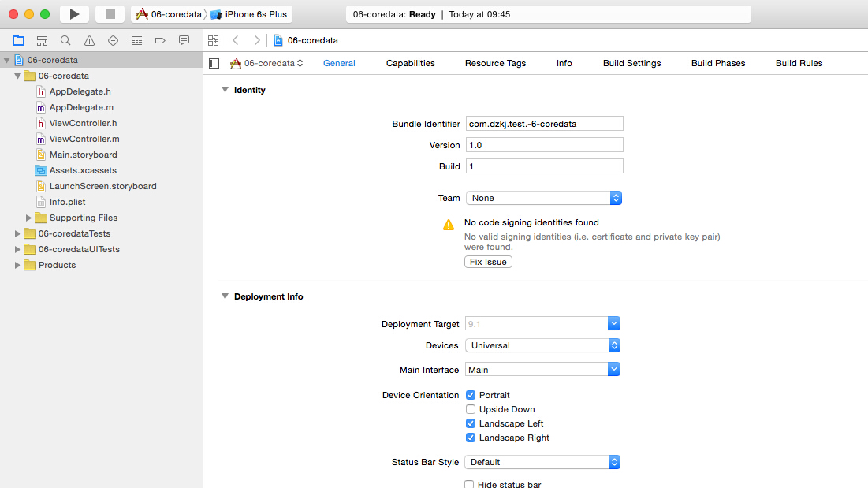Screen dimensions: 868x488
Task: Uncheck the Portrait orientation checkbox
Action: click(x=471, y=395)
